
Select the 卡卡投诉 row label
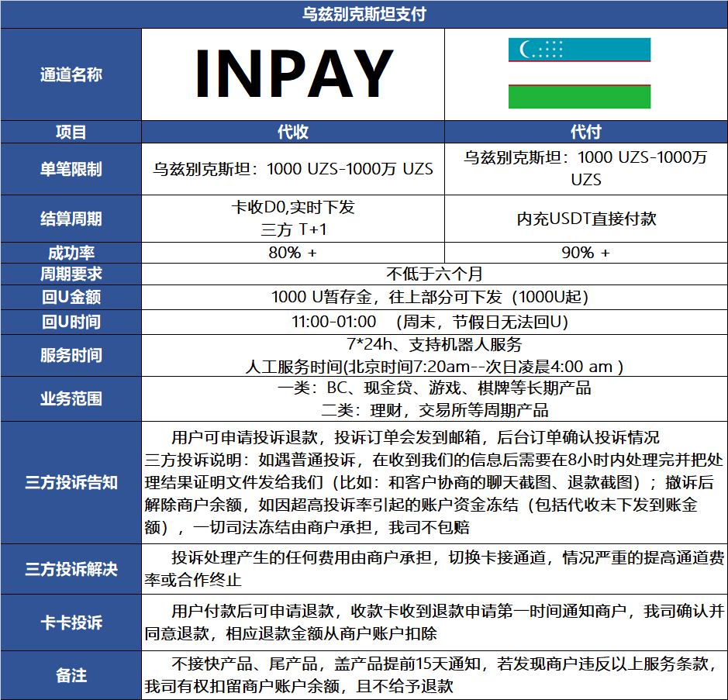(71, 622)
